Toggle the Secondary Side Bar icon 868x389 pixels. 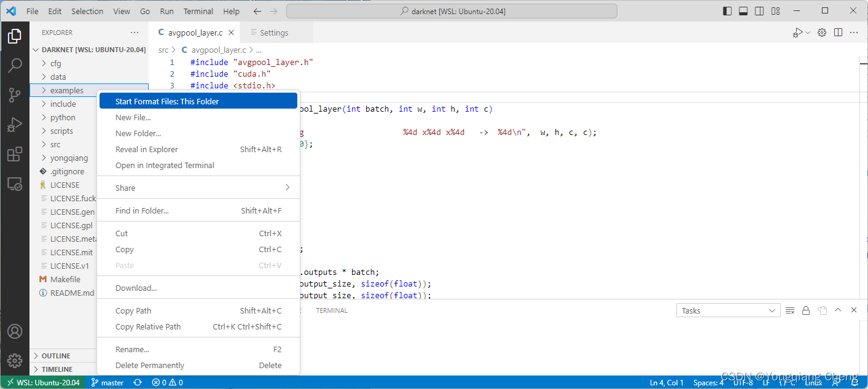tap(760, 10)
